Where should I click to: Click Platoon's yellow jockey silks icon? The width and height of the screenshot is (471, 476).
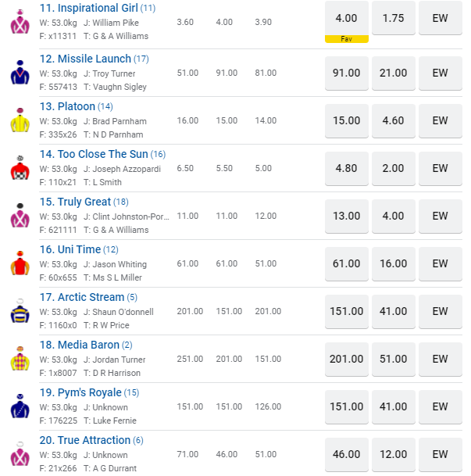(x=20, y=120)
